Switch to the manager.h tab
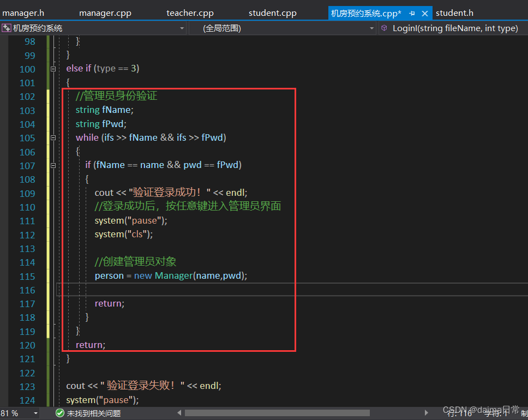 pos(23,13)
